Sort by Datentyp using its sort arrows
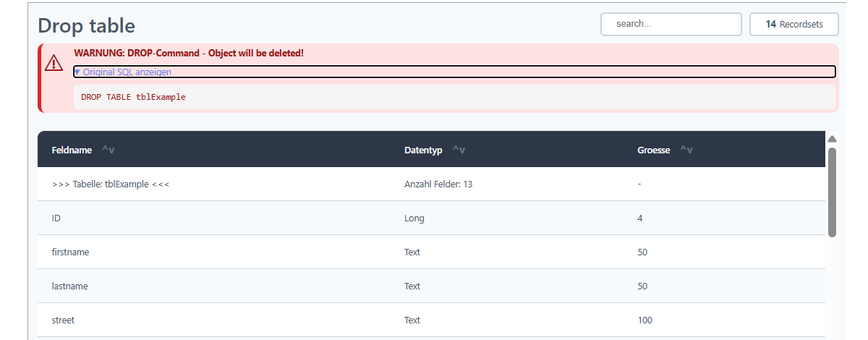The image size is (868, 340). 459,150
